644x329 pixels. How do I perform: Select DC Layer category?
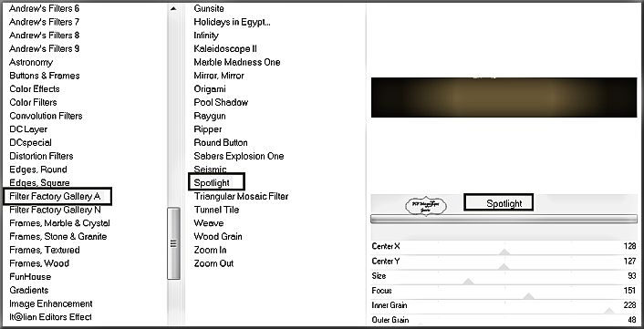tap(28, 129)
